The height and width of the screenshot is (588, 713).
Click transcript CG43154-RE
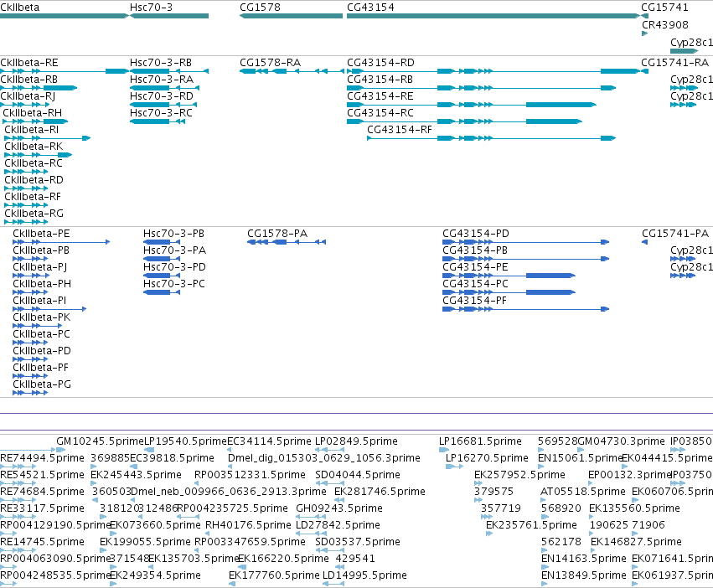472,105
